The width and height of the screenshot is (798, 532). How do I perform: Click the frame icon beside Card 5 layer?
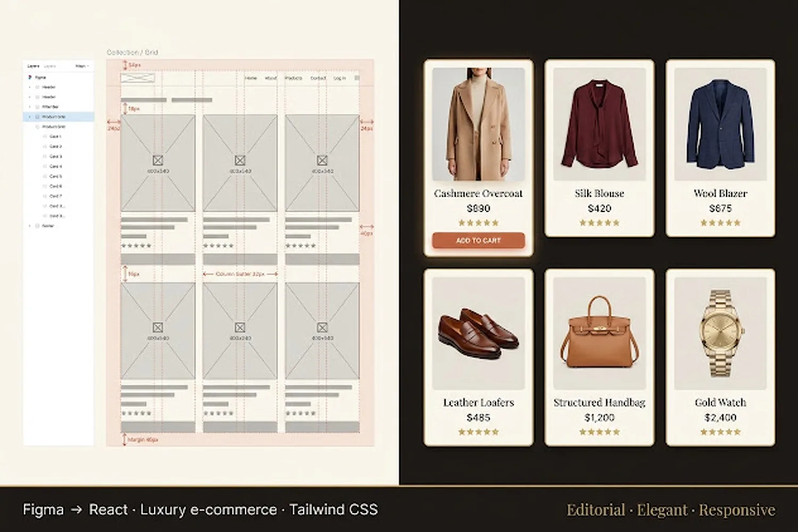pyautogui.click(x=45, y=176)
